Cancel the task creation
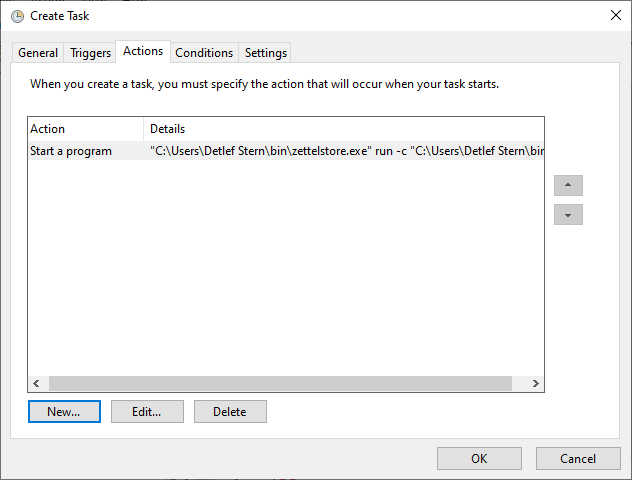This screenshot has height=480, width=632. [x=578, y=458]
